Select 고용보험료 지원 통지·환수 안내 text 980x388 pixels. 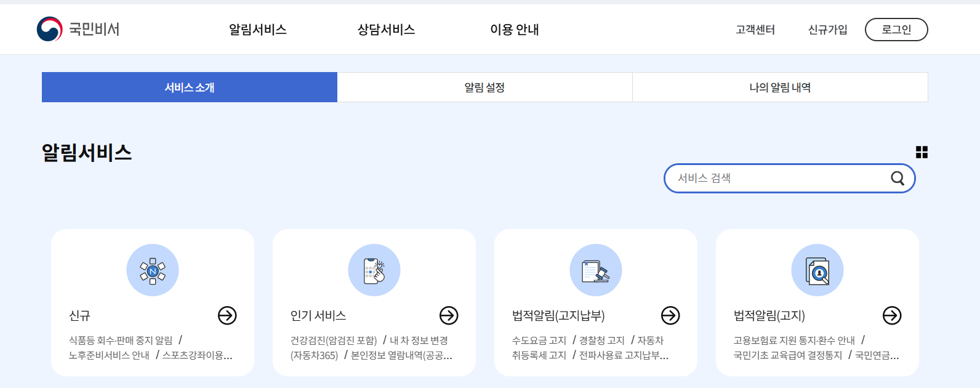[x=795, y=340]
